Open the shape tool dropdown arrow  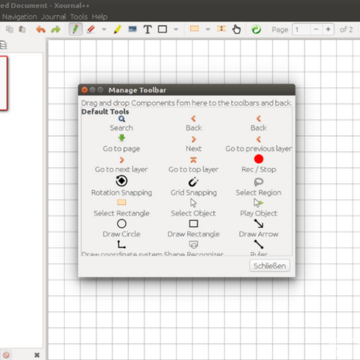(176, 29)
